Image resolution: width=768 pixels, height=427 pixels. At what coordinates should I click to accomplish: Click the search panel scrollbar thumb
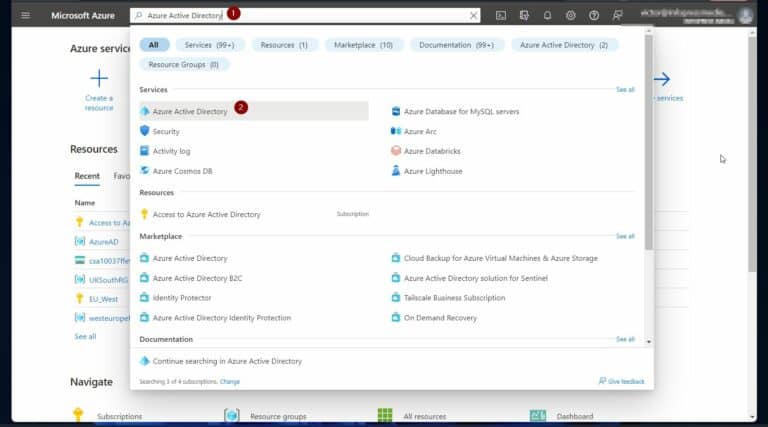point(648,142)
